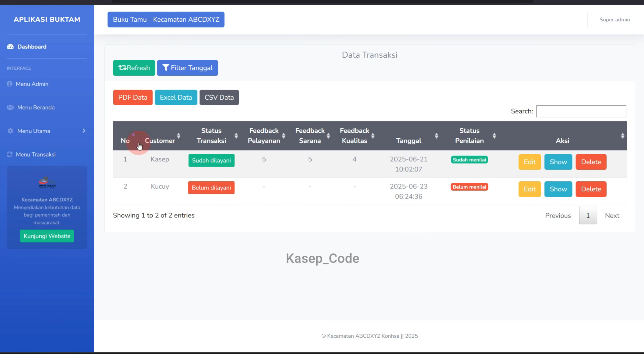
Task: Click the Kucuy customer cell
Action: pyautogui.click(x=160, y=186)
